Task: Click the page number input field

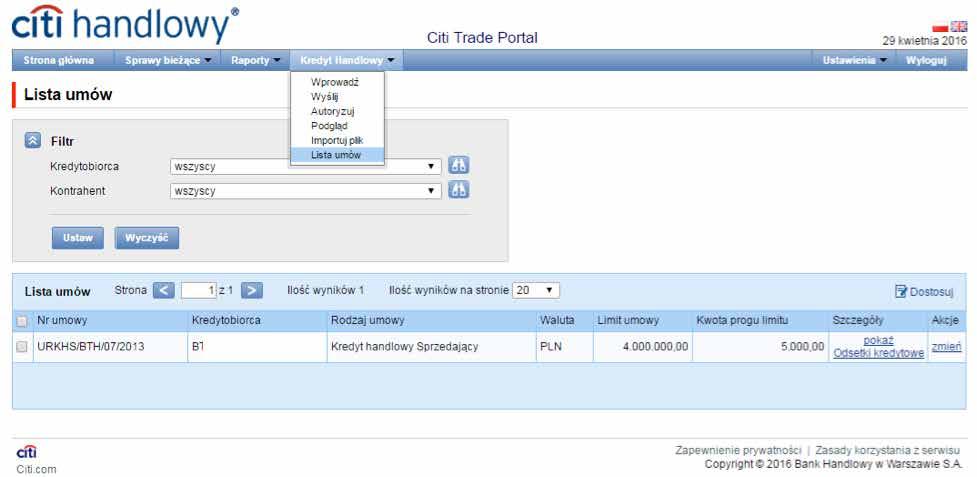Action: pos(199,290)
